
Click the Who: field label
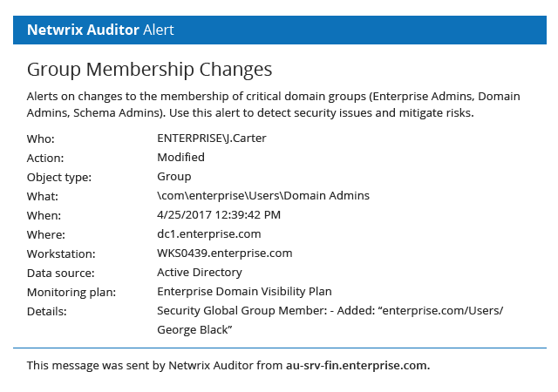click(40, 139)
